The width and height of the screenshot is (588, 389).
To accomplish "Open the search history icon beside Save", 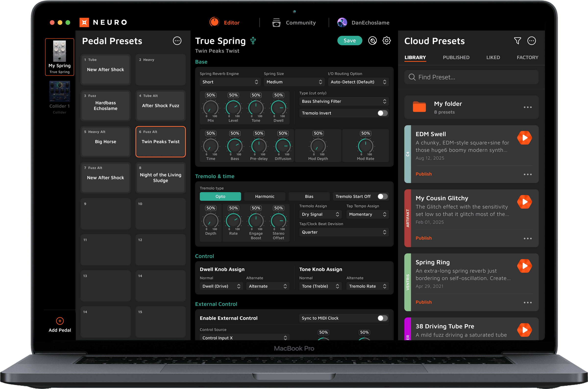I will 372,40.
